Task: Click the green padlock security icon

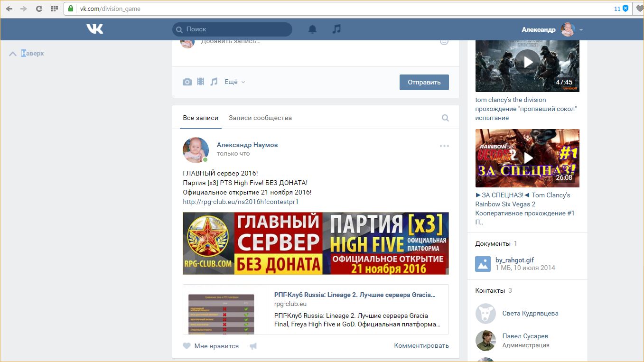Action: [x=71, y=9]
